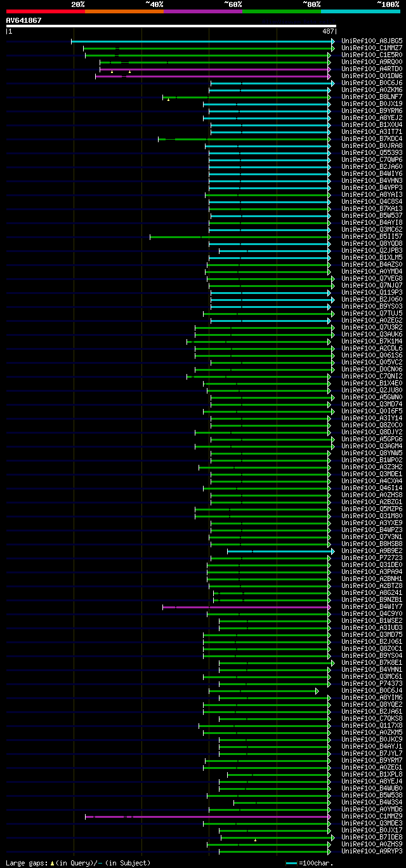Image resolution: width=406 pixels, height=868 pixels.
Task: Click the white query length bar
Action: (x=171, y=26)
